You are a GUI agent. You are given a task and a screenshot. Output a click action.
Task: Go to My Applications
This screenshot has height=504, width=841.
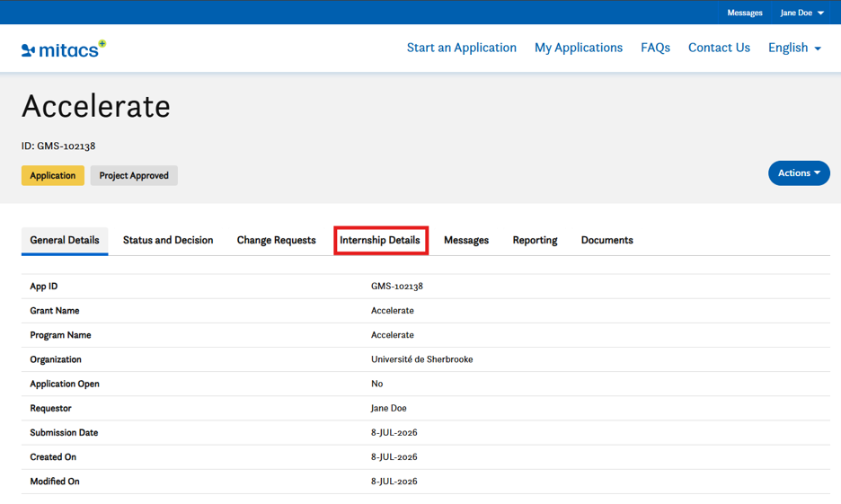click(579, 48)
